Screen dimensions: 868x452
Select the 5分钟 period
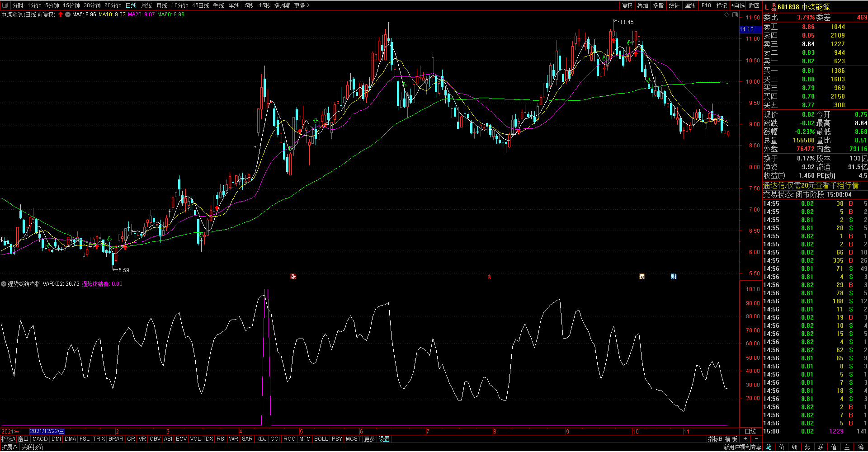[52, 5]
